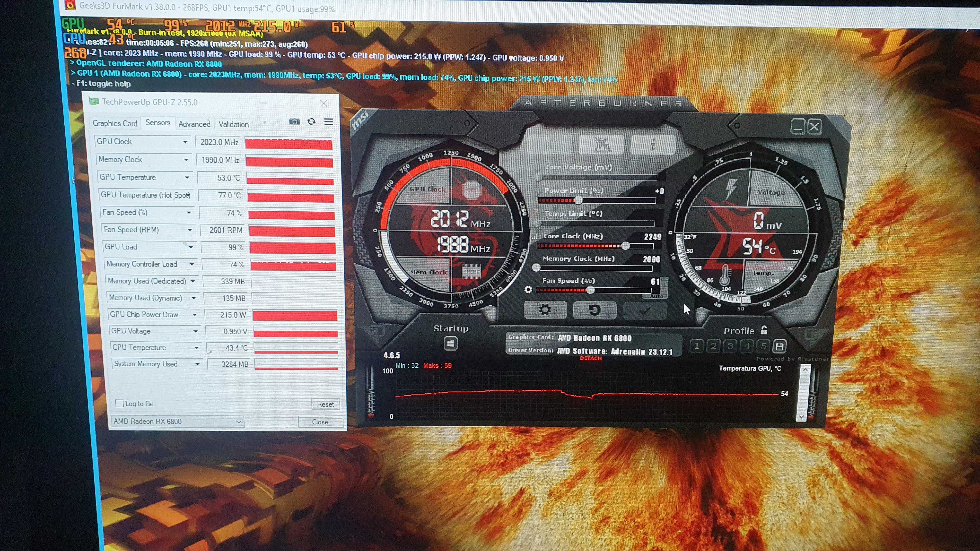The height and width of the screenshot is (551, 980).
Task: Expand the GPU Voltage sensor dropdown
Action: click(196, 331)
